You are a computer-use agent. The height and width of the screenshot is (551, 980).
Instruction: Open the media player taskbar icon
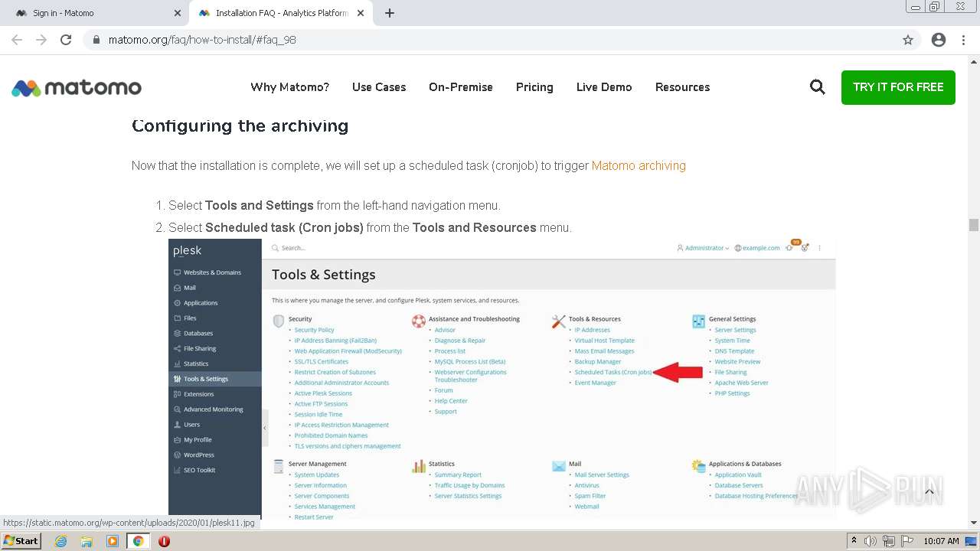point(113,541)
